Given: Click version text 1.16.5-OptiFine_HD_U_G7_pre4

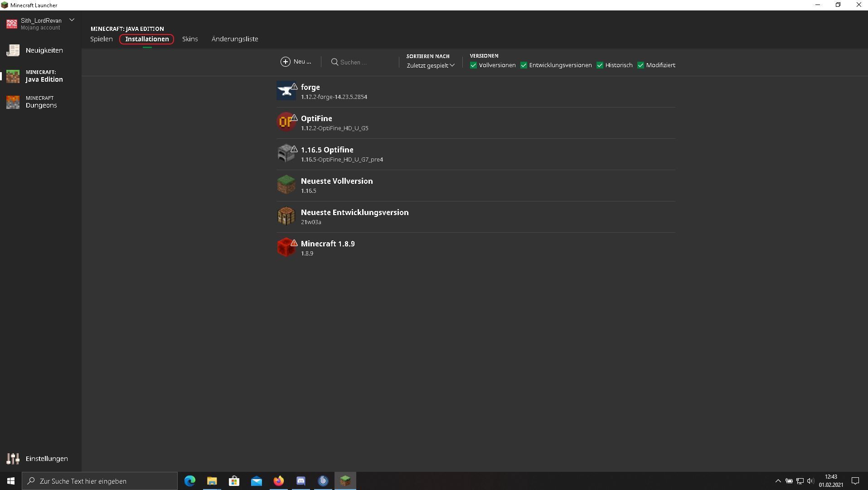Looking at the screenshot, I should [342, 160].
